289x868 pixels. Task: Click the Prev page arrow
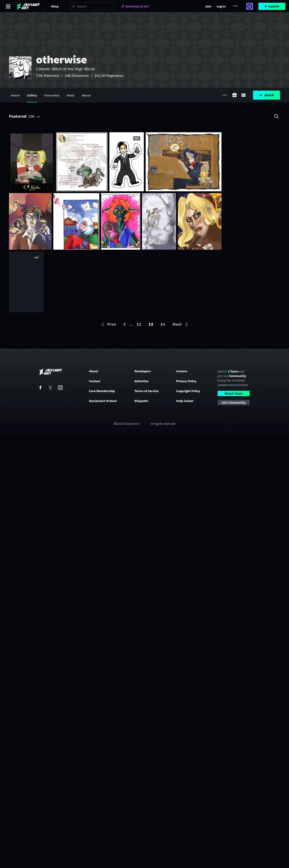[x=109, y=324]
